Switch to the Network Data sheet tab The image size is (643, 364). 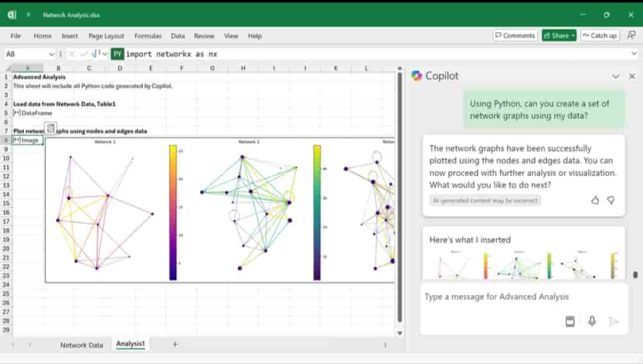pyautogui.click(x=82, y=345)
